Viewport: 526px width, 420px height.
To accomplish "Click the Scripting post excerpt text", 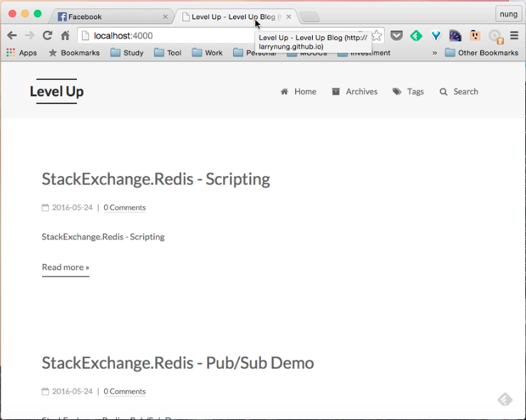I will tap(103, 237).
